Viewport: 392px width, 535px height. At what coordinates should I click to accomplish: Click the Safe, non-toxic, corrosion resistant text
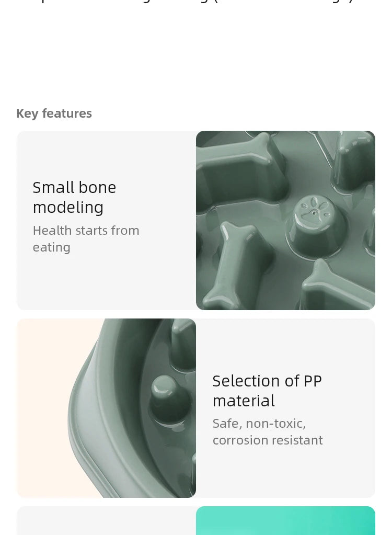click(267, 431)
